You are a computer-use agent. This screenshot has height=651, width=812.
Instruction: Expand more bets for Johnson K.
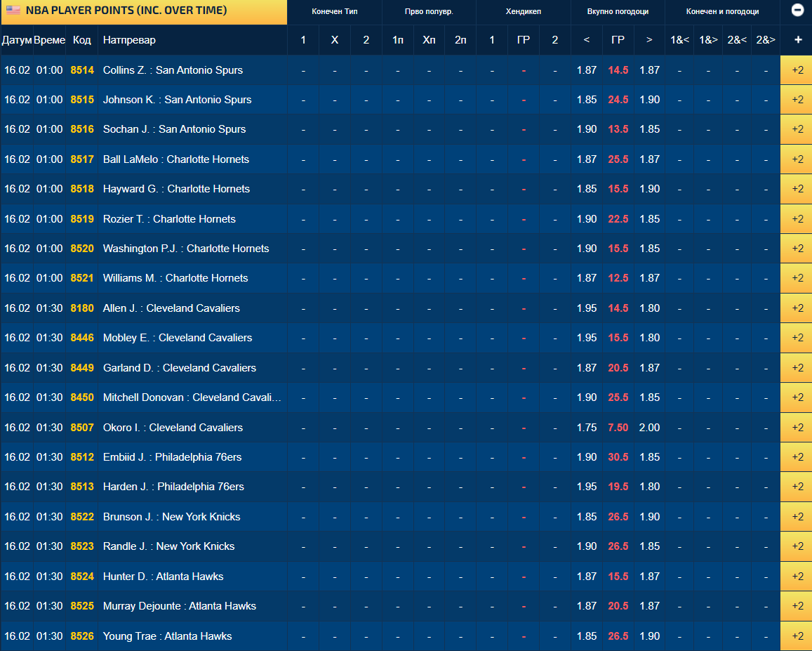[x=797, y=100]
